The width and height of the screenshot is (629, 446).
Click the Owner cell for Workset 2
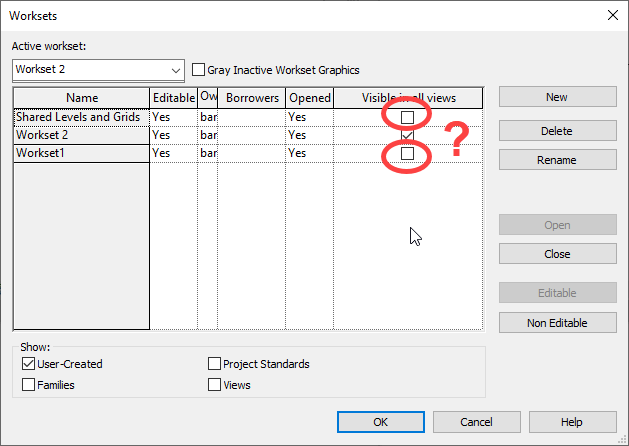click(x=208, y=135)
